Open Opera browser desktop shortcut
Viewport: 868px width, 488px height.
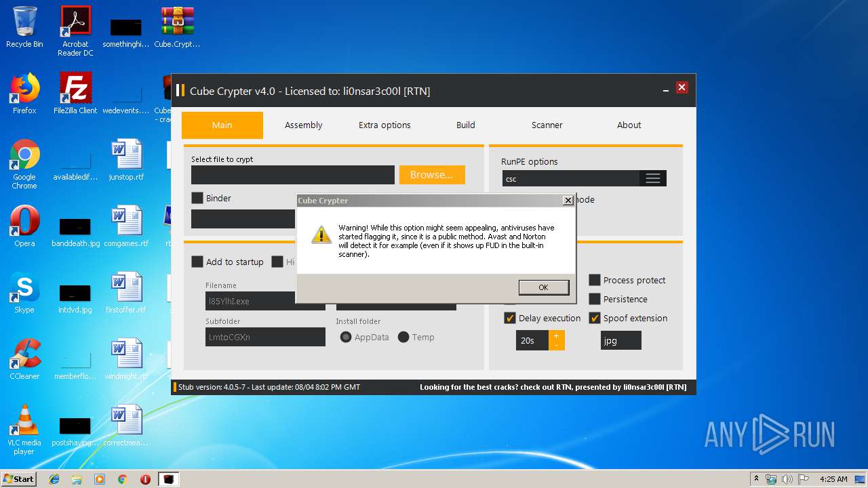click(24, 226)
